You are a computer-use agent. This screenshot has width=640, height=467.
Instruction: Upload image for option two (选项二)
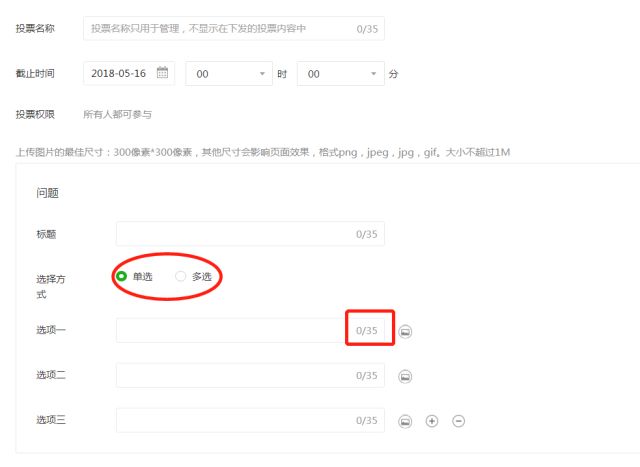[x=405, y=376]
